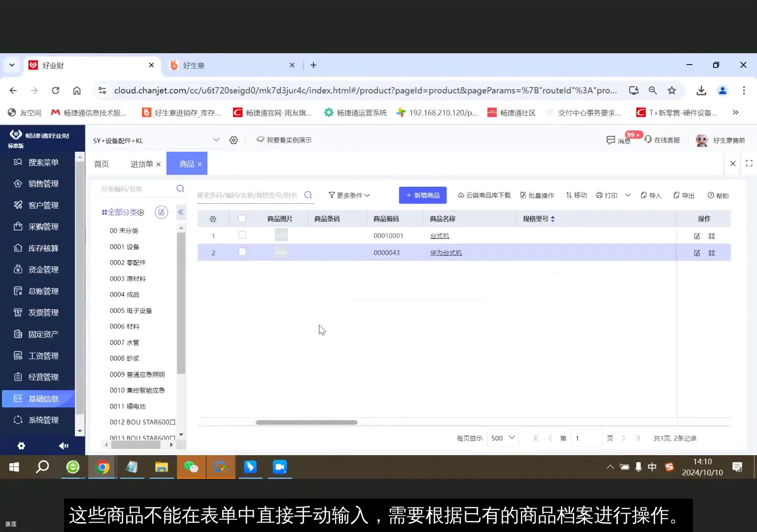Open the 每页显示 500 page size dropdown
The image size is (757, 532).
502,438
